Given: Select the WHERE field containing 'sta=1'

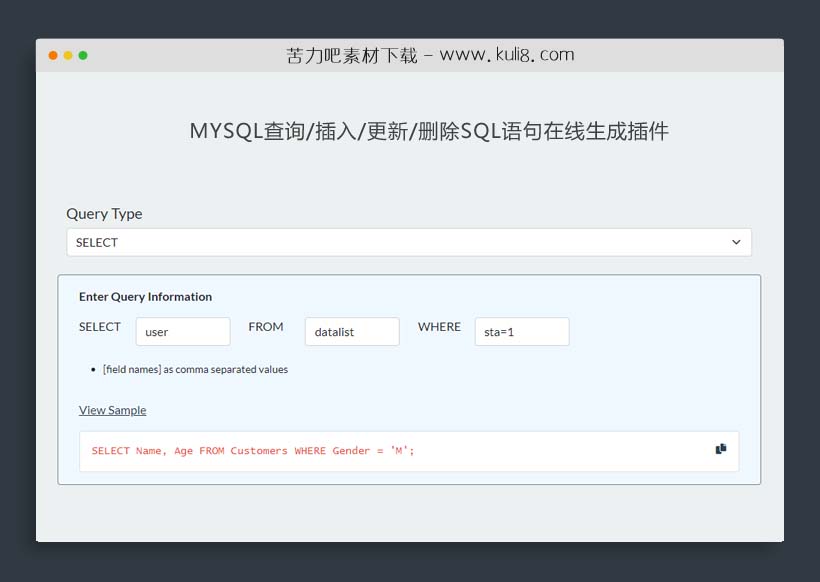Looking at the screenshot, I should tap(521, 331).
